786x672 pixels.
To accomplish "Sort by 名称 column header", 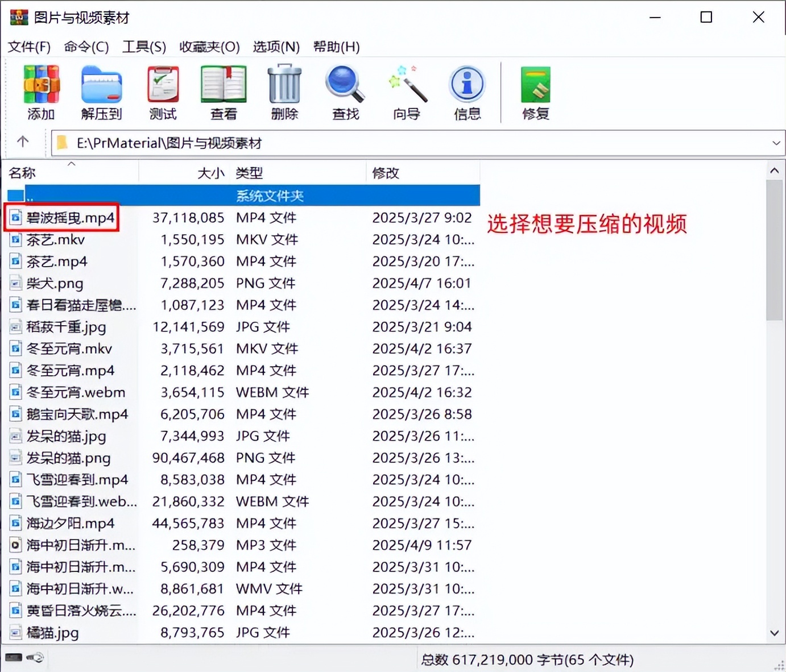I will 23,173.
